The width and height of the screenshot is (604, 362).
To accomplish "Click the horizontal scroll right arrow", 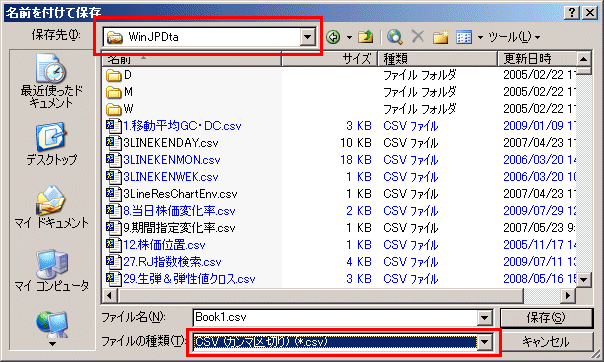I will pos(567,295).
